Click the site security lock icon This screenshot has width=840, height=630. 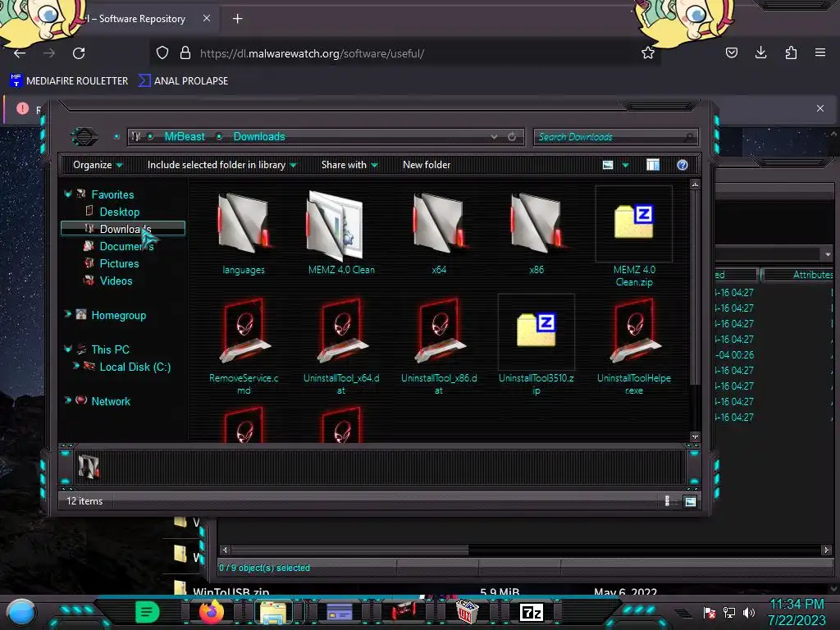coord(185,52)
